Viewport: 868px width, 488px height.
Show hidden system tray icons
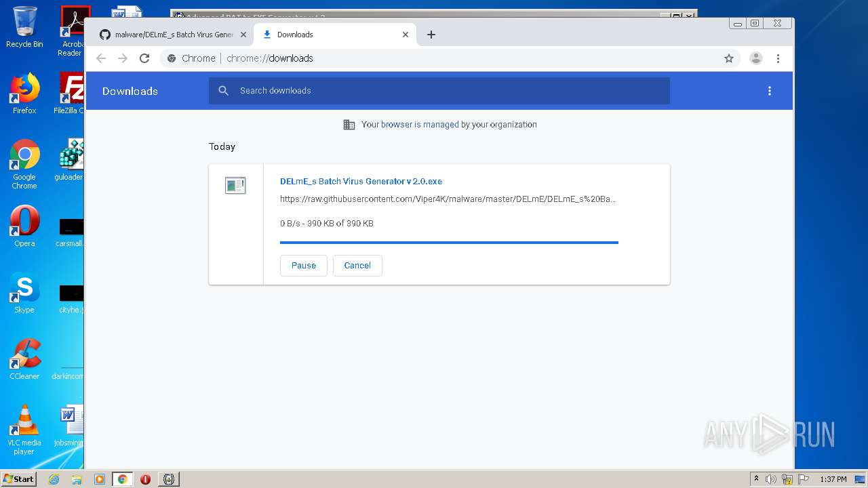point(757,479)
